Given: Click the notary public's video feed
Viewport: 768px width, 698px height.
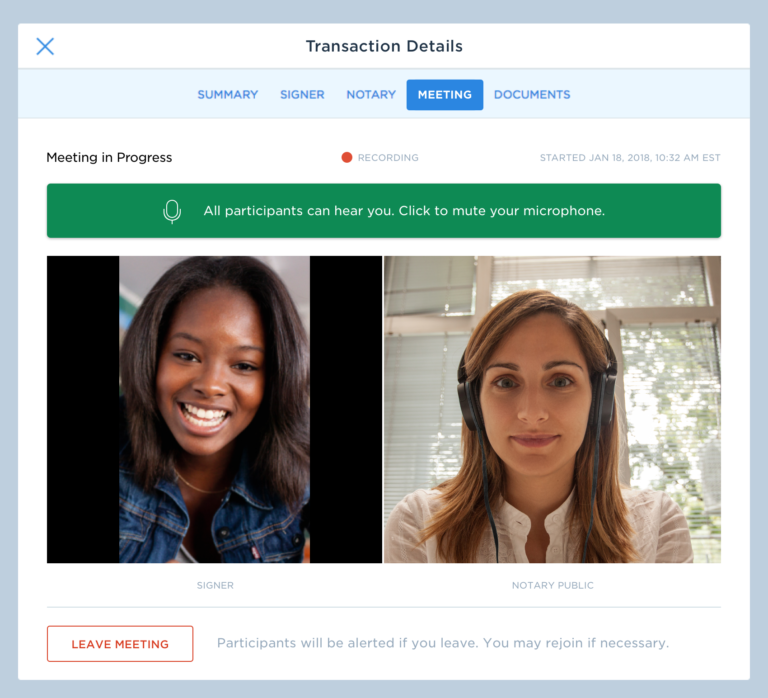Looking at the screenshot, I should (x=552, y=409).
